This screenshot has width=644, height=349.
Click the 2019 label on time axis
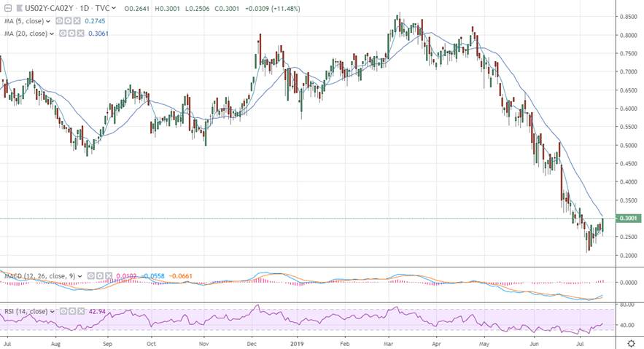coord(297,341)
